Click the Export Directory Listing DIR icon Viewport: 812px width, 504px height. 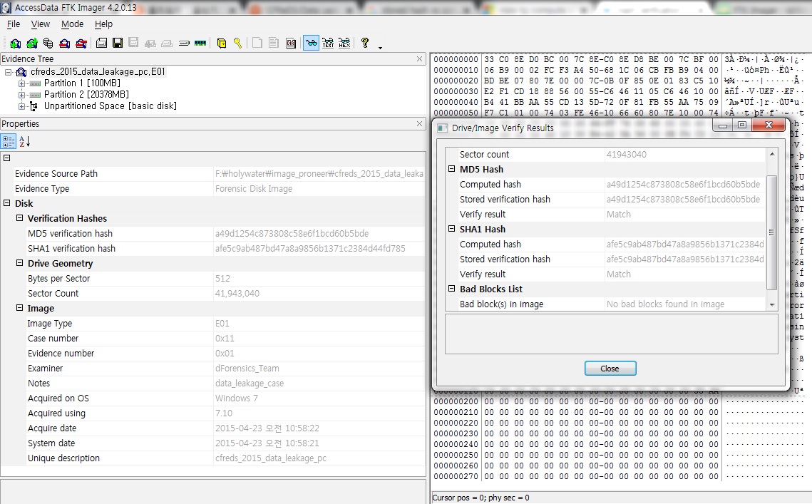pyautogui.click(x=291, y=43)
